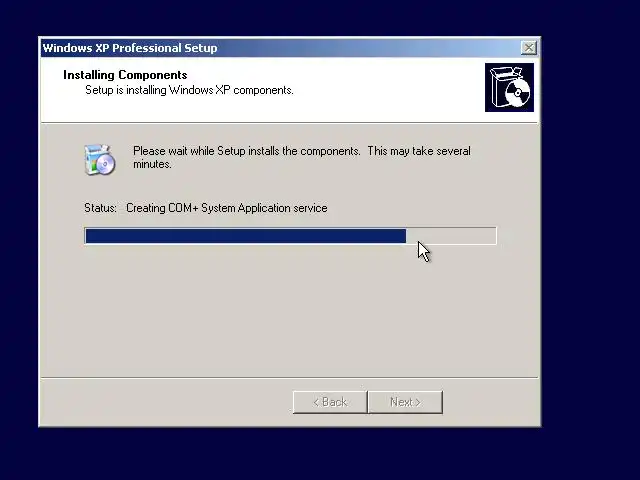This screenshot has height=480, width=640.
Task: Click the empty remaining portion of the progress bar
Action: (451, 236)
